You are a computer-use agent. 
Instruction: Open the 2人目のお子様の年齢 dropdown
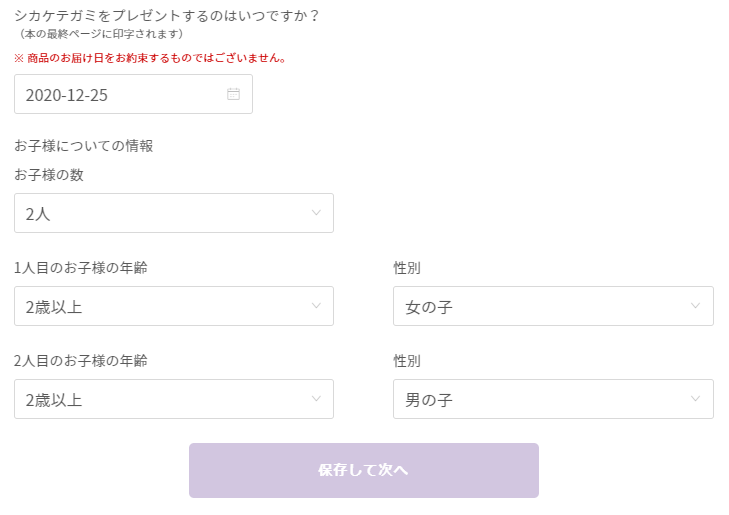tap(174, 399)
